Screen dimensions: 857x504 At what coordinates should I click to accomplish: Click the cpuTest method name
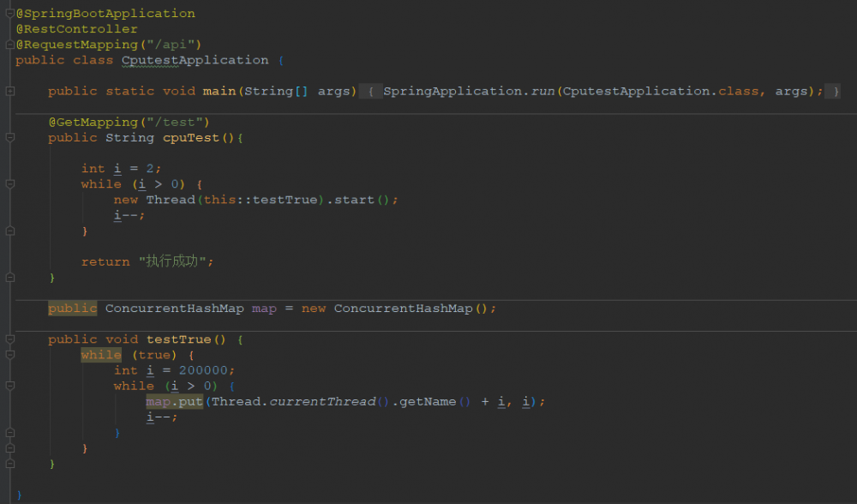coord(191,138)
